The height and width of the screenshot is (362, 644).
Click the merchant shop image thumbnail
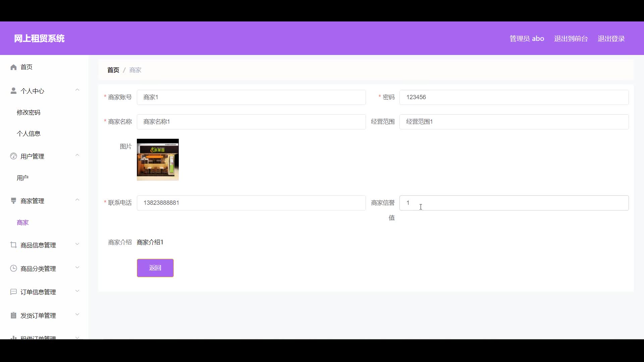(158, 160)
